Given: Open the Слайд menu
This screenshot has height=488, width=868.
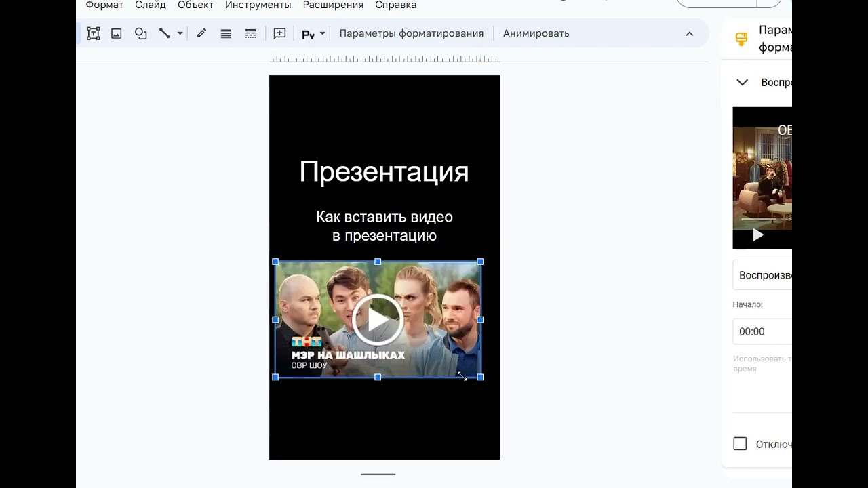Looking at the screenshot, I should click(x=151, y=5).
